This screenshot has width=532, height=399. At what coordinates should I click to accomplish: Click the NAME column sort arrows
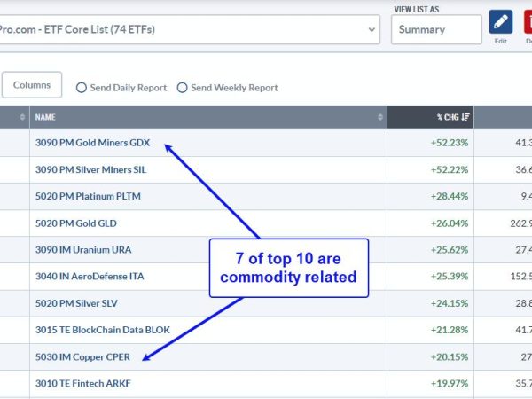[x=380, y=117]
